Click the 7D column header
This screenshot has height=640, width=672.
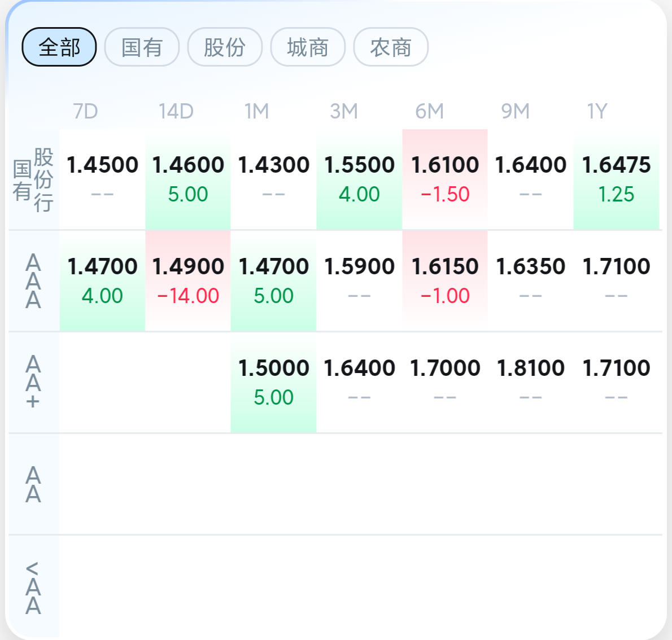click(85, 111)
